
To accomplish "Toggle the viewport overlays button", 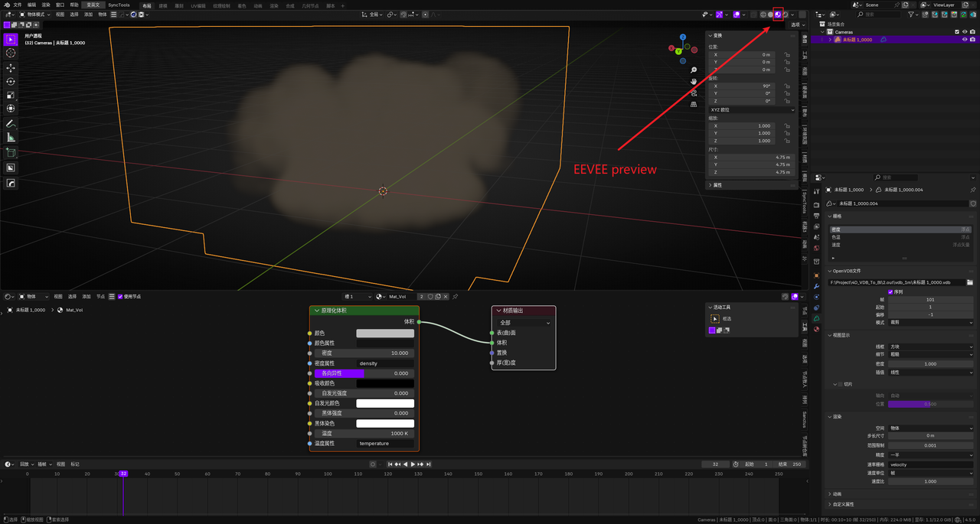I will click(737, 15).
